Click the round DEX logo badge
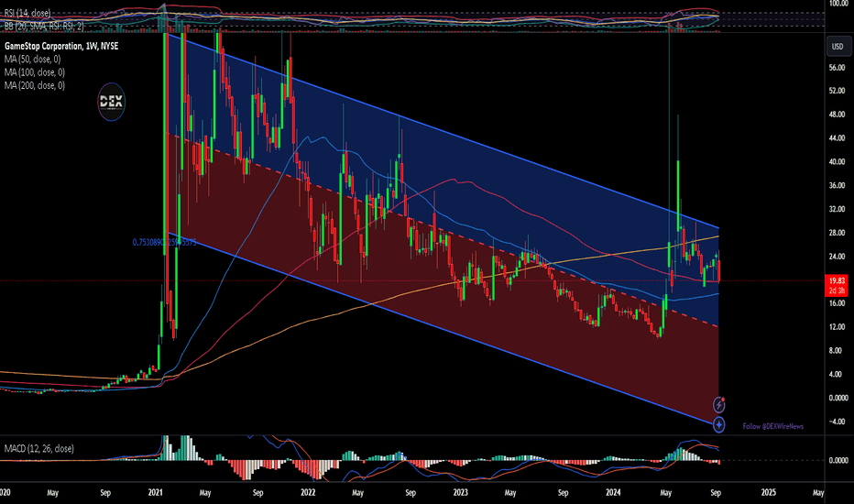854x504 pixels. click(x=111, y=102)
